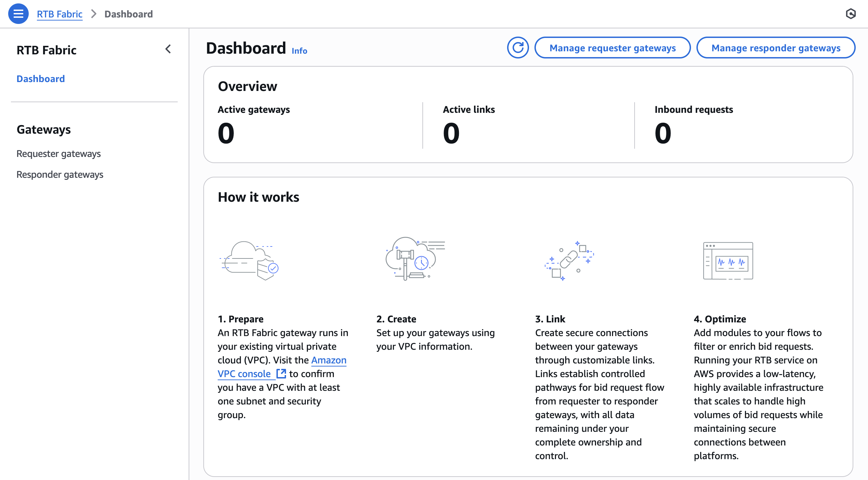Follow the RTB Fabric breadcrumb link
This screenshot has width=868, height=480.
pos(59,14)
